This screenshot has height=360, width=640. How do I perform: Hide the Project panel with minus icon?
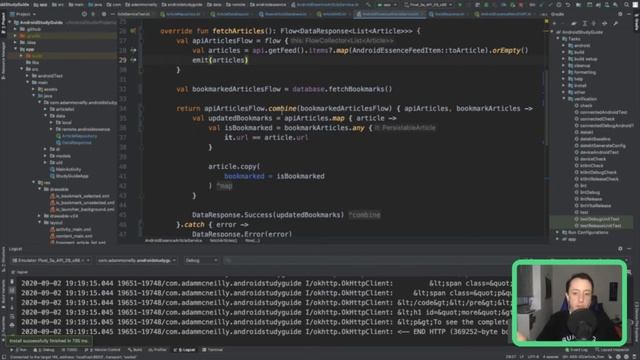(x=112, y=14)
